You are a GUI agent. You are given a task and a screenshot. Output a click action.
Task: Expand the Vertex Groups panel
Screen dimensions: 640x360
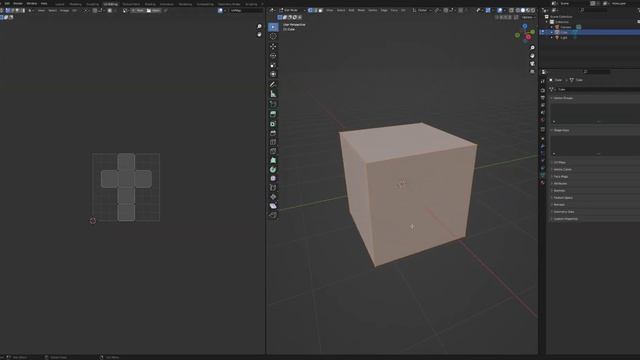[x=563, y=98]
